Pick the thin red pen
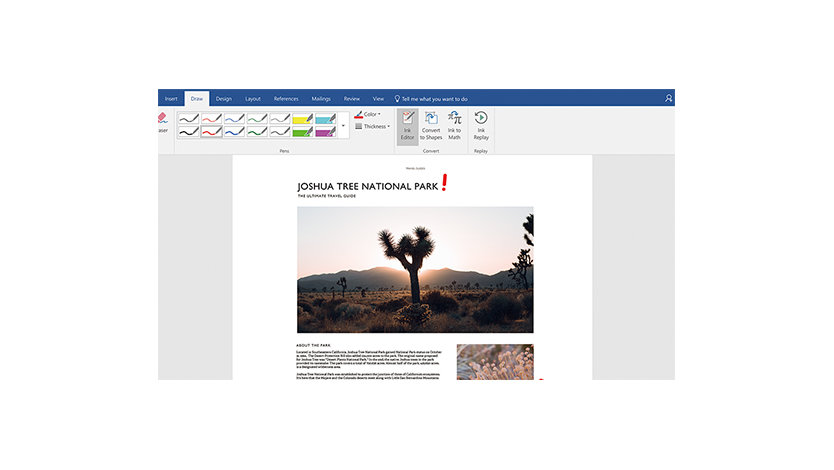This screenshot has width=834, height=470. [211, 118]
